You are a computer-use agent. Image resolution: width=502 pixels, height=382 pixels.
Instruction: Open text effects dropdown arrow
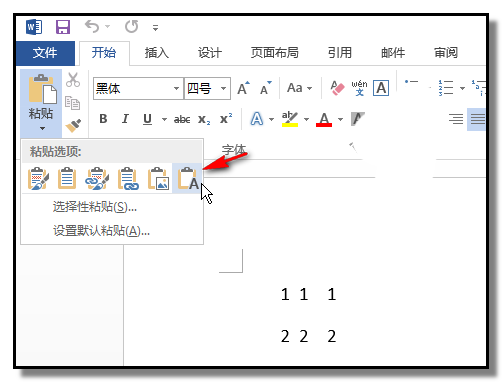coord(272,119)
